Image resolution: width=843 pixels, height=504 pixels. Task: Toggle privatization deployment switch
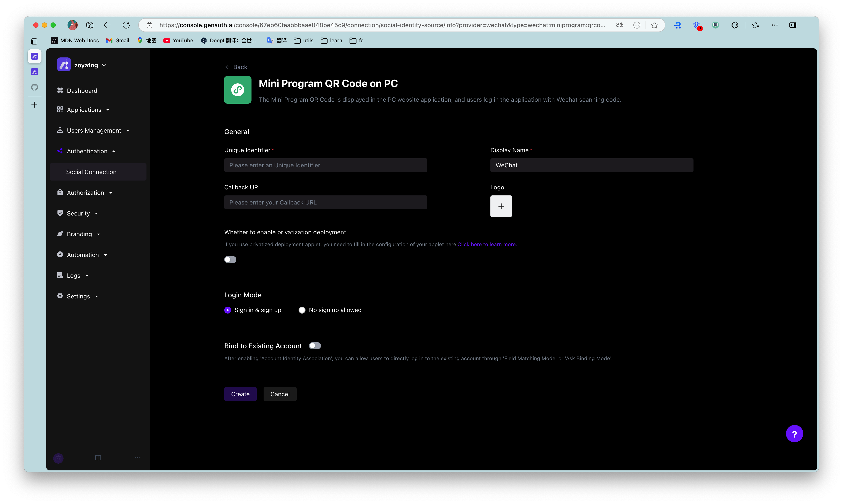click(x=230, y=260)
